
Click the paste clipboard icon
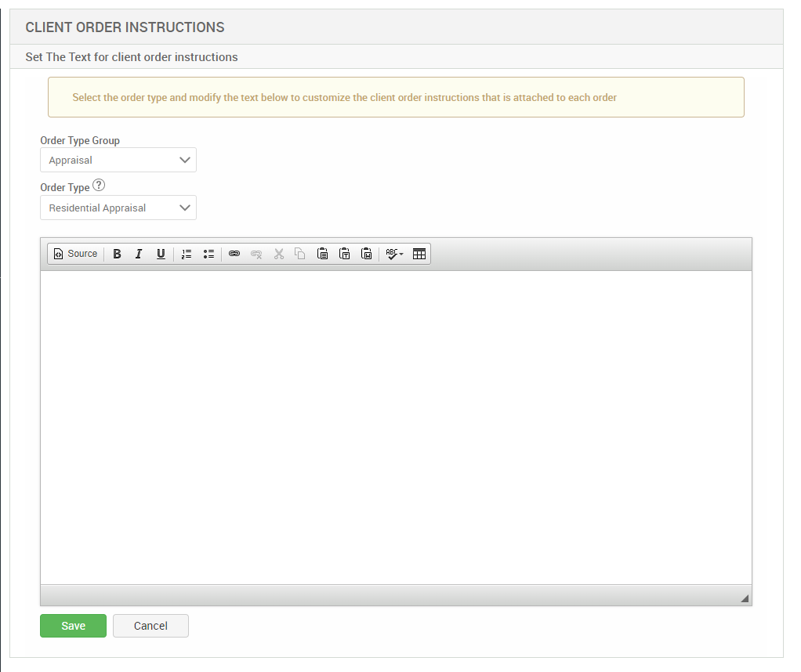[322, 254]
